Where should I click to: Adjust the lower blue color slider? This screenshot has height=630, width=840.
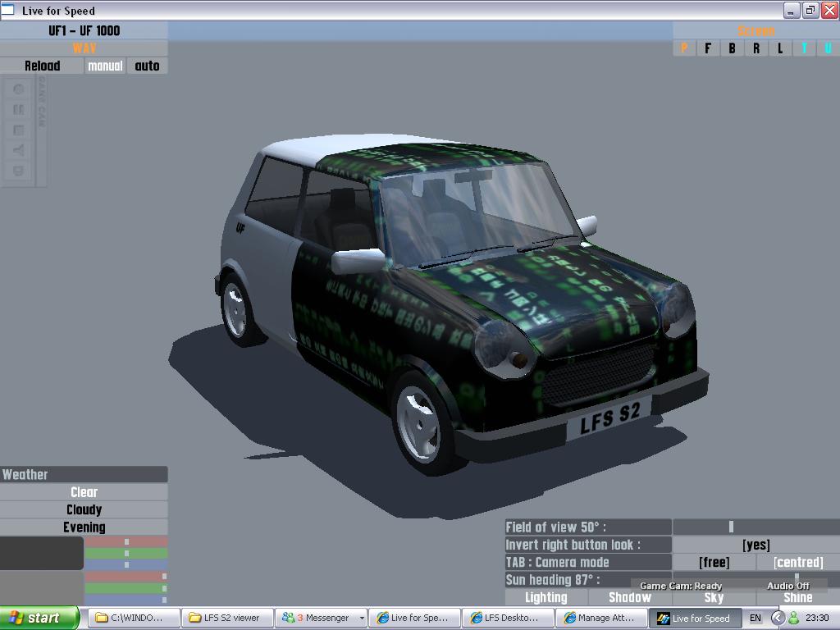point(126,600)
